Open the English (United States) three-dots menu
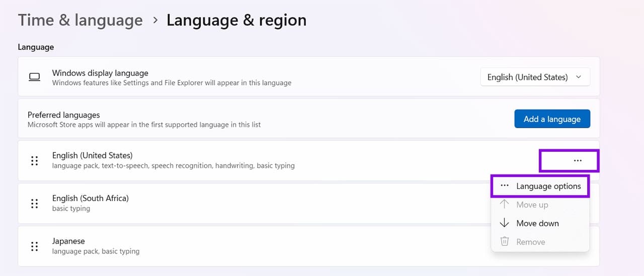 [578, 160]
